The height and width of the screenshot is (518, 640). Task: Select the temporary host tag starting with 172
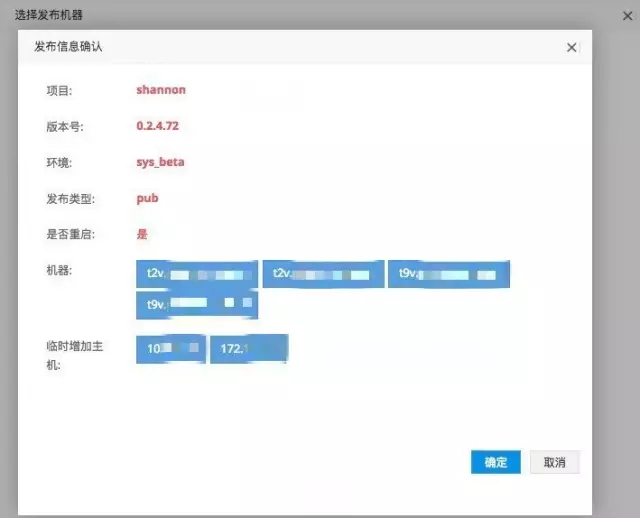[249, 349]
